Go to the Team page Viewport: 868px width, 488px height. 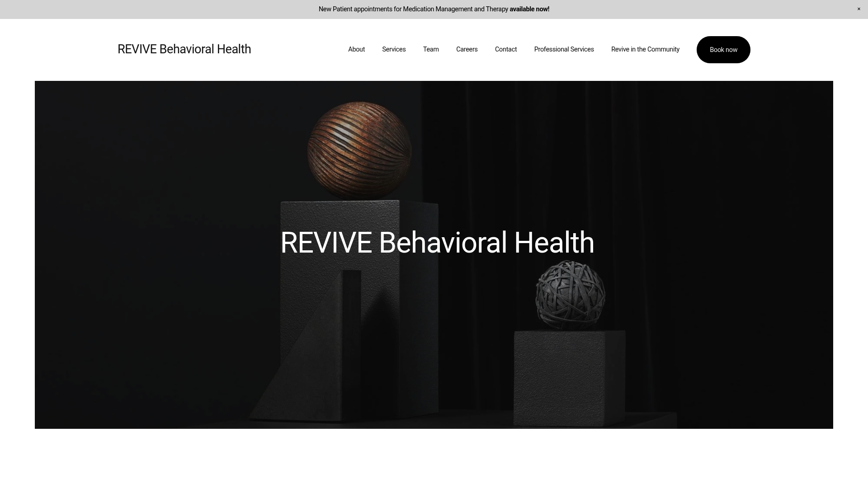[x=431, y=49]
